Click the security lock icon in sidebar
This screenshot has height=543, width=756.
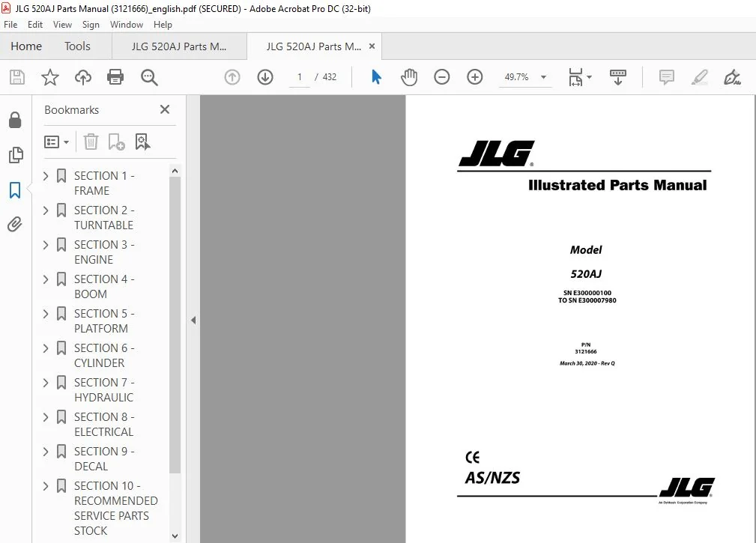pyautogui.click(x=15, y=120)
